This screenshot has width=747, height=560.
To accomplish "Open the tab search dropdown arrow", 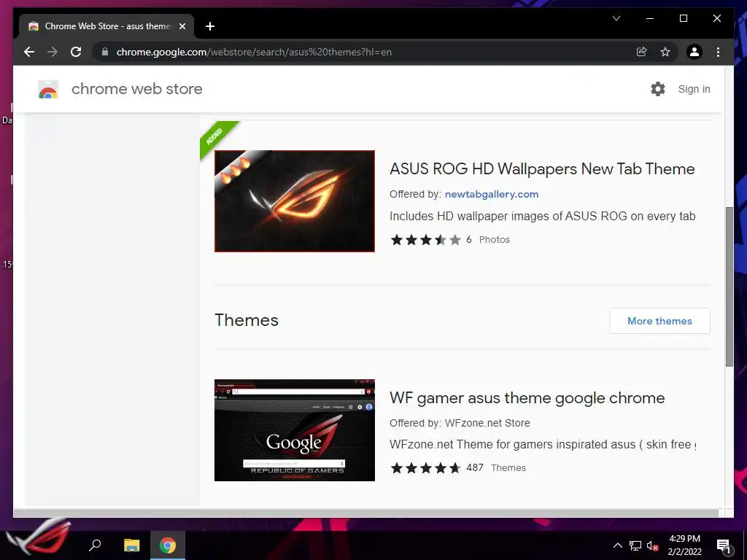I will pos(616,18).
